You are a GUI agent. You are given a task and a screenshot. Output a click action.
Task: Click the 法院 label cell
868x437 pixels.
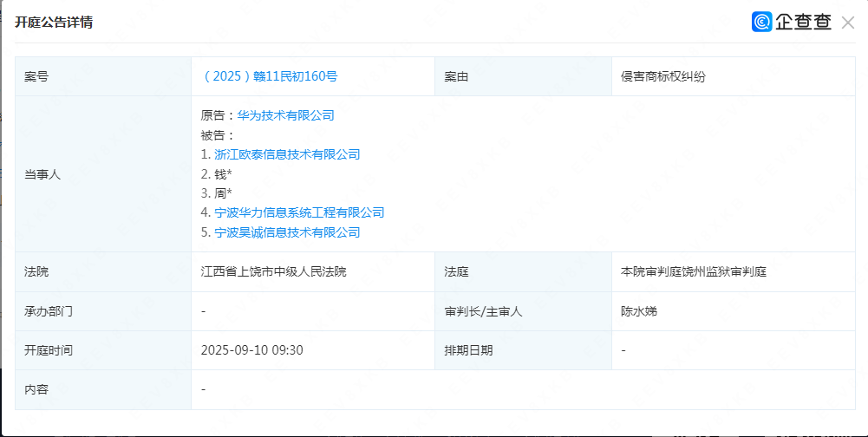[x=103, y=272]
